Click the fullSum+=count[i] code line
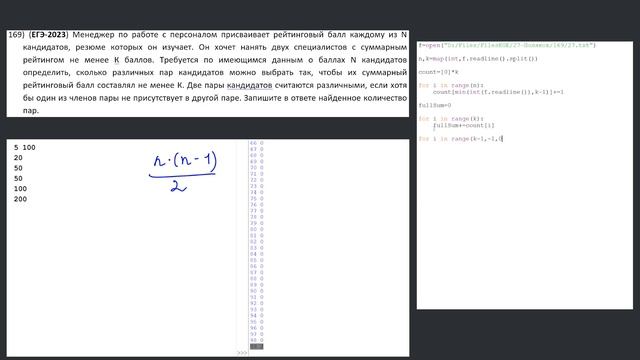640x360 pixels. 464,125
